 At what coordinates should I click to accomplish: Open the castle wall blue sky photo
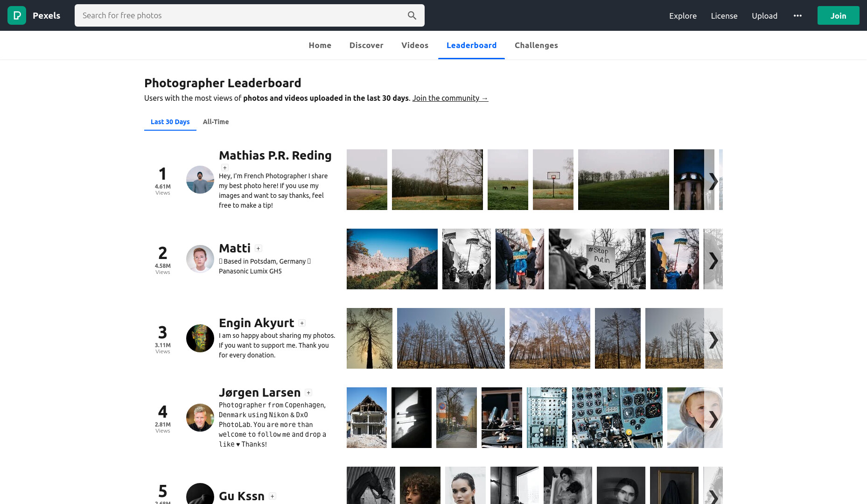(x=392, y=259)
